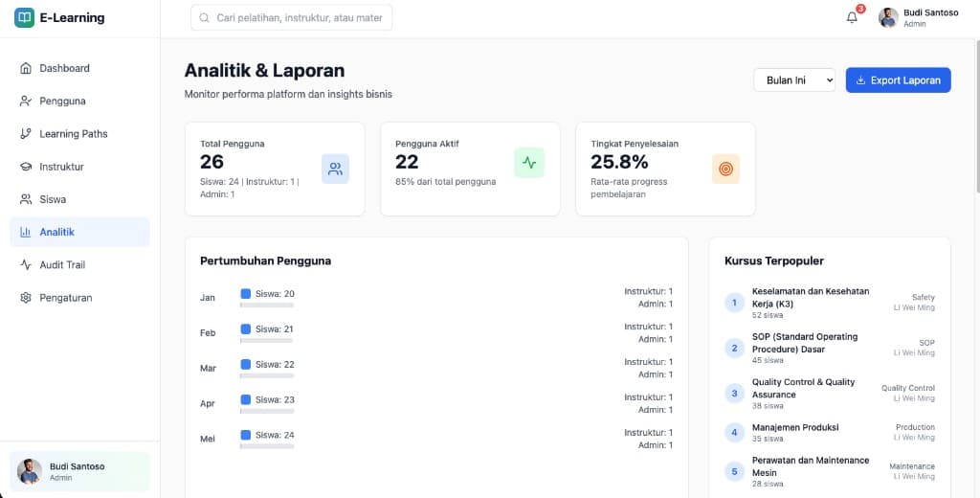Click the search input field
Screen dimensions: 980x498
pos(292,17)
